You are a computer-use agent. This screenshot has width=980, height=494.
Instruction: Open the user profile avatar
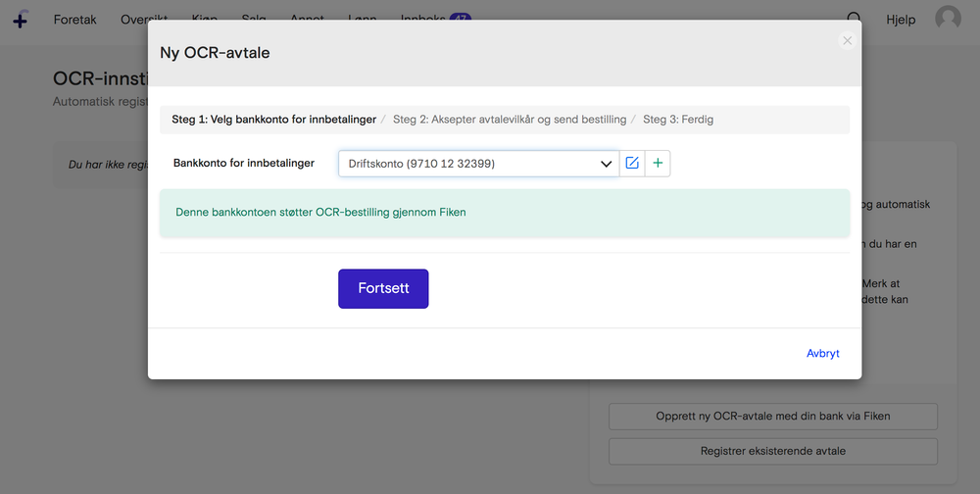[x=948, y=19]
